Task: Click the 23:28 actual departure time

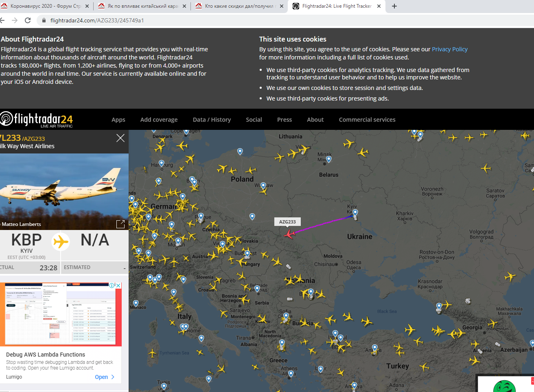Action: pyautogui.click(x=48, y=268)
